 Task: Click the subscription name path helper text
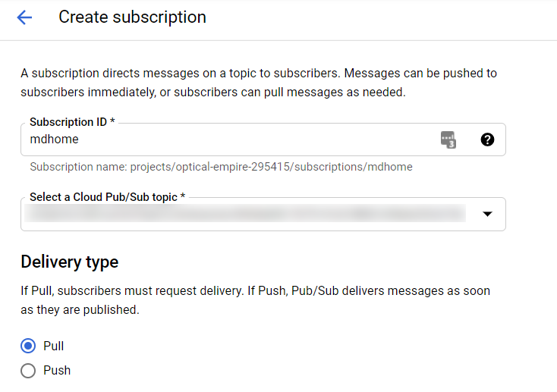pyautogui.click(x=221, y=167)
